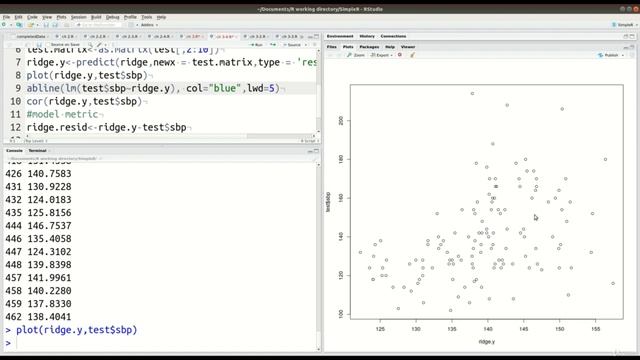The width and height of the screenshot is (640, 360).
Task: Switch to the Files tab
Action: (x=331, y=47)
